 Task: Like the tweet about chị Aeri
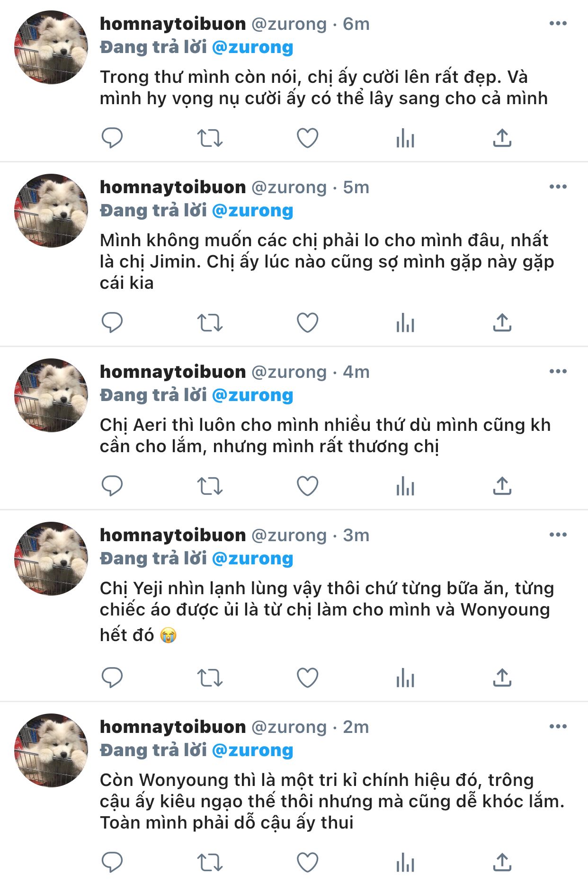307,486
